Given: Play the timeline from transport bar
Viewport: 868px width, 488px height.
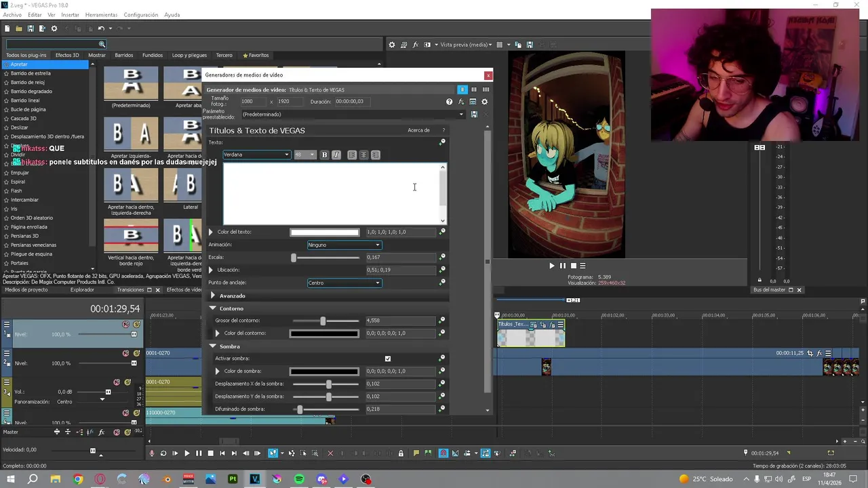Looking at the screenshot, I should (186, 453).
